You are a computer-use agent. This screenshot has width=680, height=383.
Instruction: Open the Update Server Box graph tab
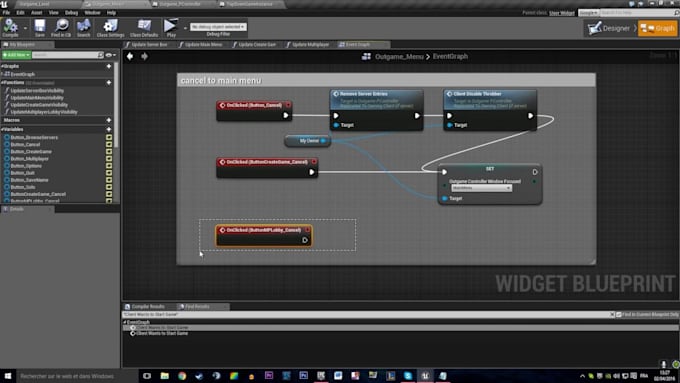149,45
